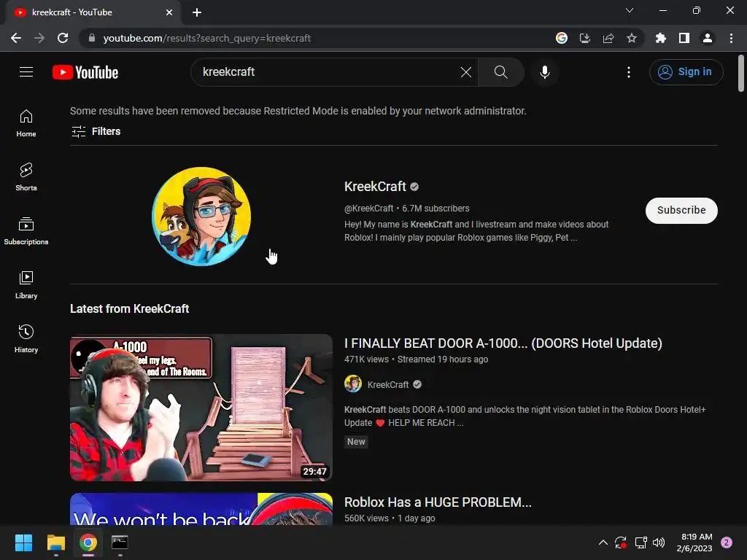Click the browser address bar URL
This screenshot has height=560, width=747.
(x=206, y=38)
